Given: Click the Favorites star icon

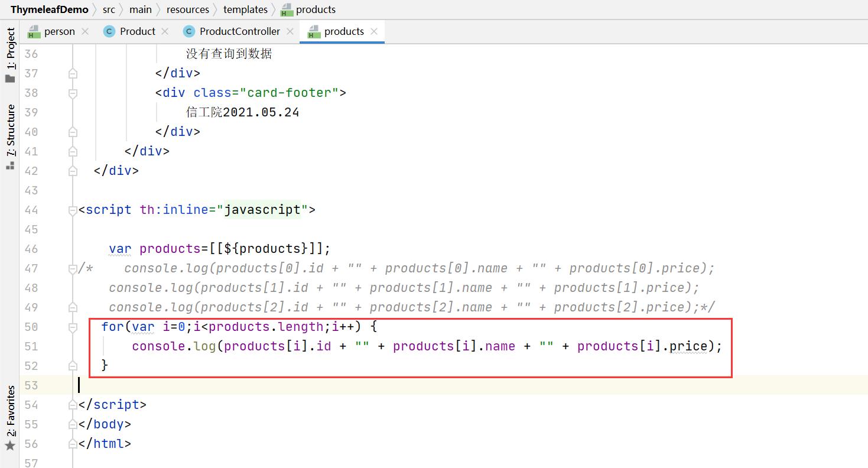Looking at the screenshot, I should tap(10, 446).
